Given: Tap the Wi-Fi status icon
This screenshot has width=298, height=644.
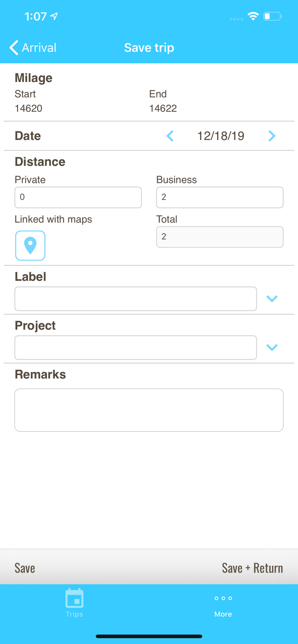Looking at the screenshot, I should click(253, 17).
